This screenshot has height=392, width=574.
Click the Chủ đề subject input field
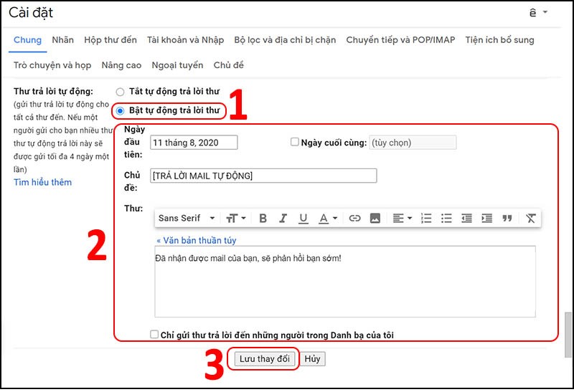(x=263, y=176)
